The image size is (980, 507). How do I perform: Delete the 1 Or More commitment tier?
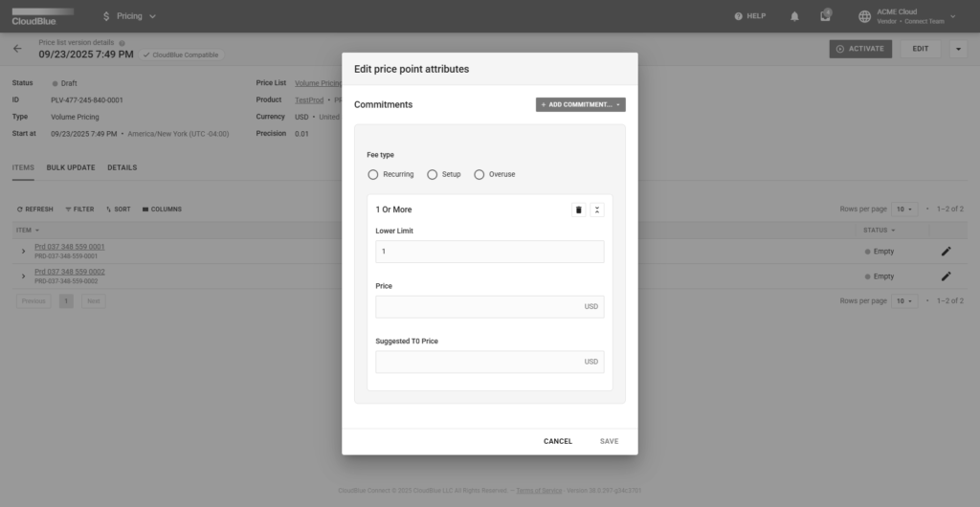(x=578, y=209)
